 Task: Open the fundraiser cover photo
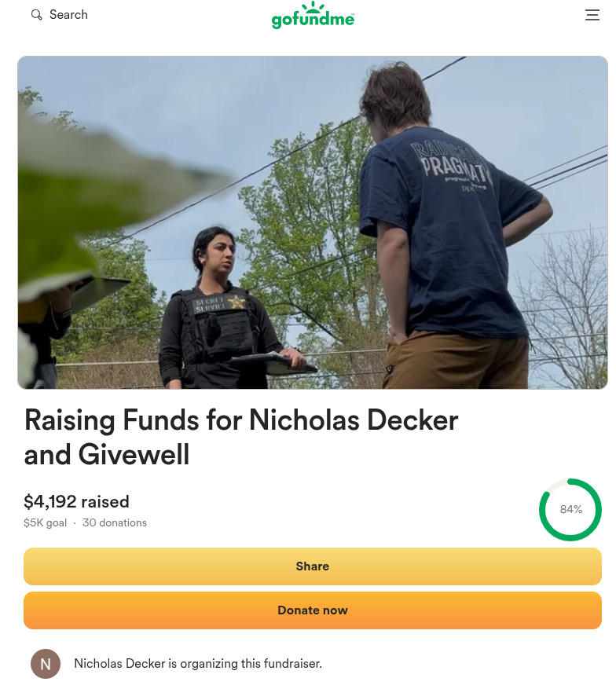pos(313,222)
